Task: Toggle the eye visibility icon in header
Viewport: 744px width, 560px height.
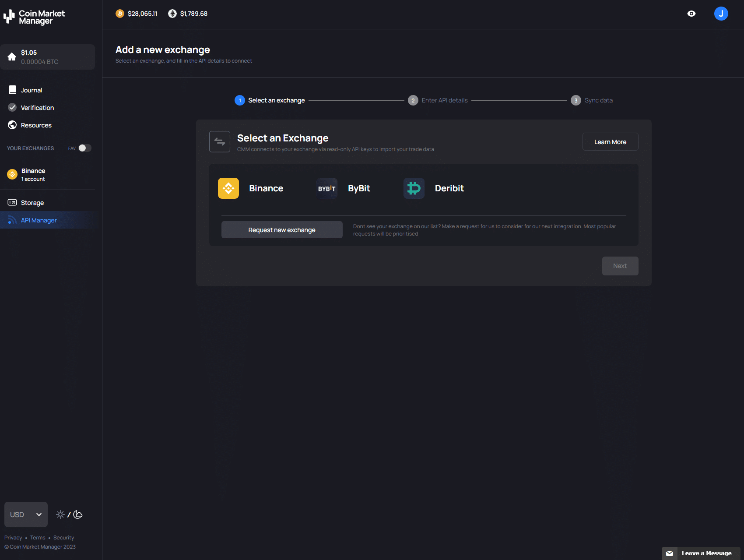Action: (x=691, y=14)
